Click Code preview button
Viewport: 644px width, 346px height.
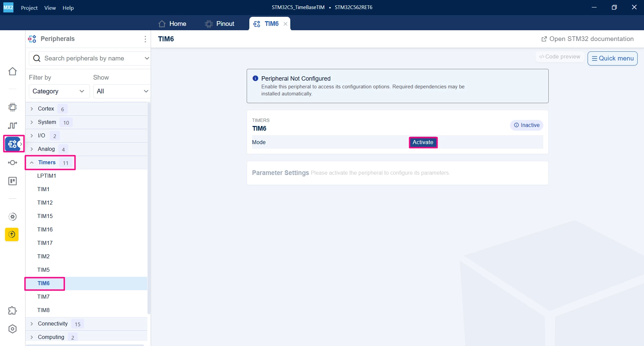click(559, 57)
